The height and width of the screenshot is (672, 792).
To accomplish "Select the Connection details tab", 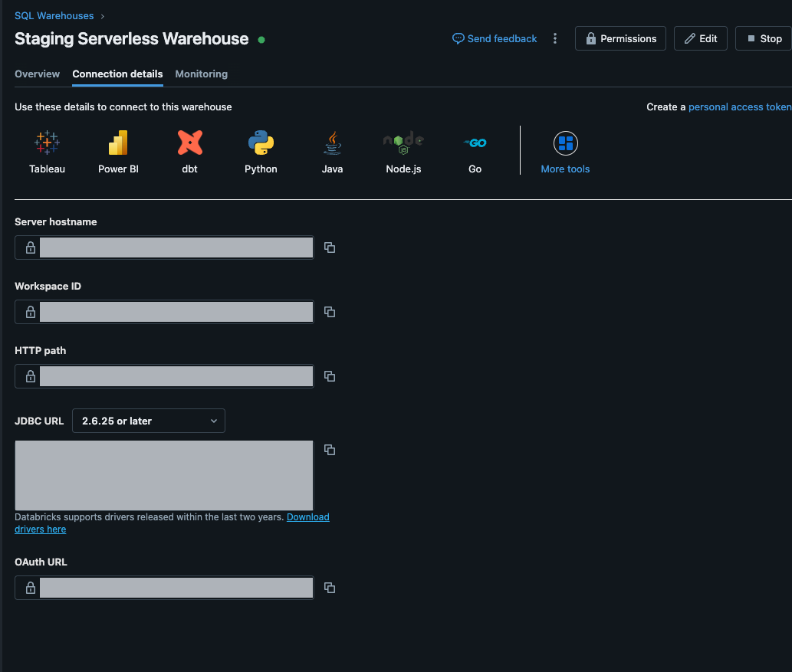I will pyautogui.click(x=118, y=74).
